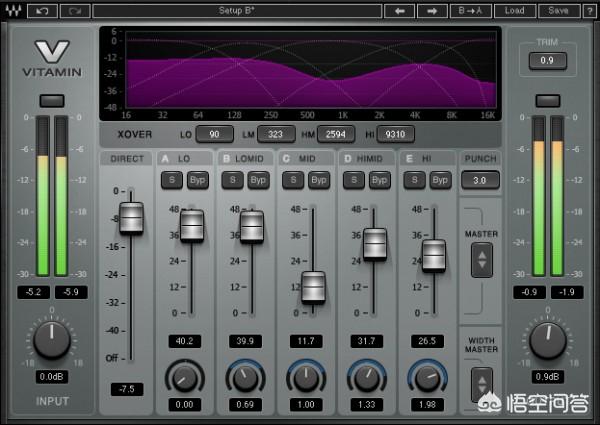This screenshot has width=600, height=425.
Task: Click the HI width value 1.98
Action: coord(427,405)
